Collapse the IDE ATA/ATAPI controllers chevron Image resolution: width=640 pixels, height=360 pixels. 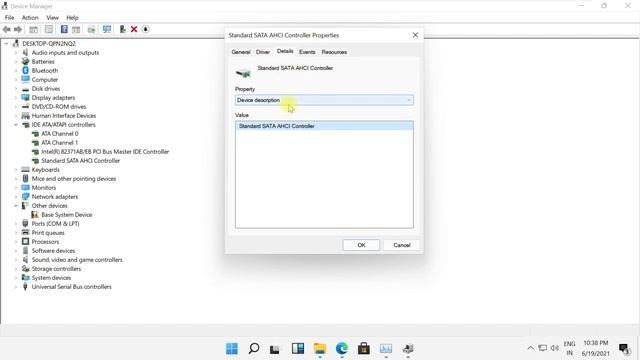[16, 124]
